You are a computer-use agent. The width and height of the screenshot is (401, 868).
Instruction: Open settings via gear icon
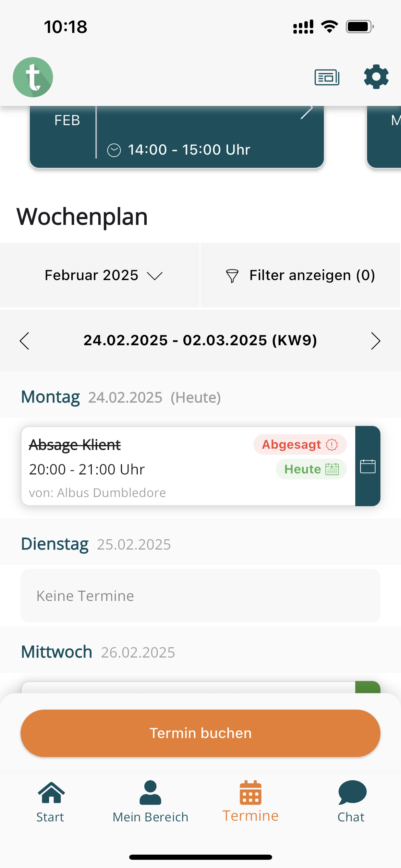point(376,77)
